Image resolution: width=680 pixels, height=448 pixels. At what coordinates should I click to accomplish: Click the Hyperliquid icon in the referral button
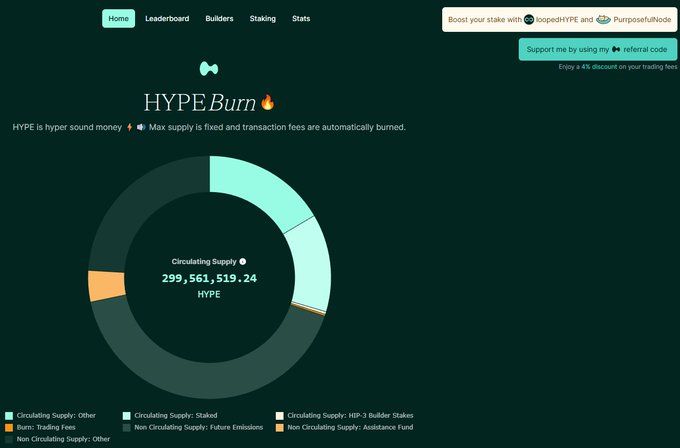(616, 49)
